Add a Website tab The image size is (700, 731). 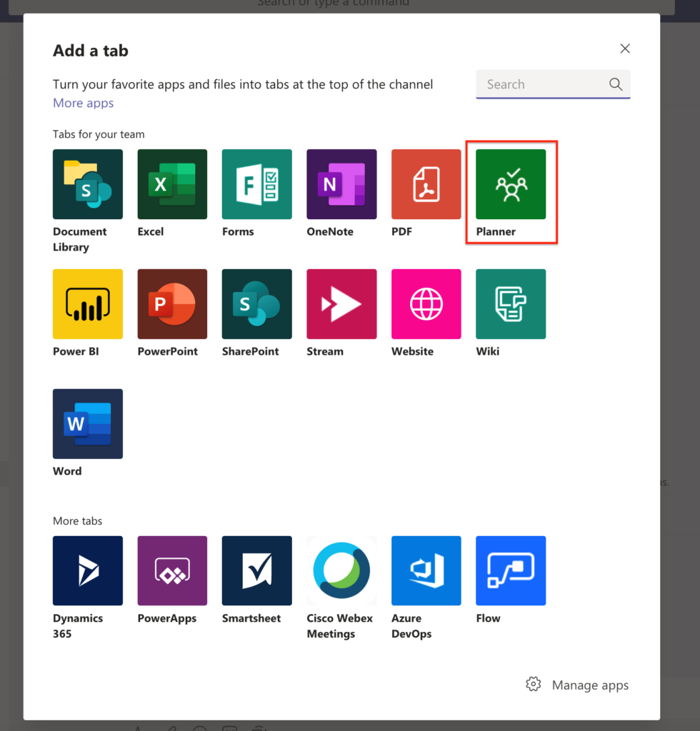[x=426, y=304]
